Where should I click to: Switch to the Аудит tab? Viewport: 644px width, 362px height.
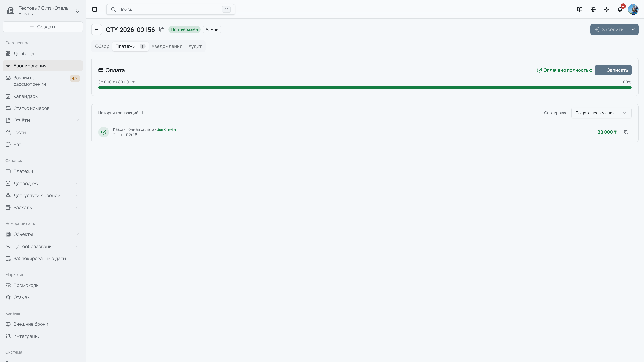coord(195,46)
